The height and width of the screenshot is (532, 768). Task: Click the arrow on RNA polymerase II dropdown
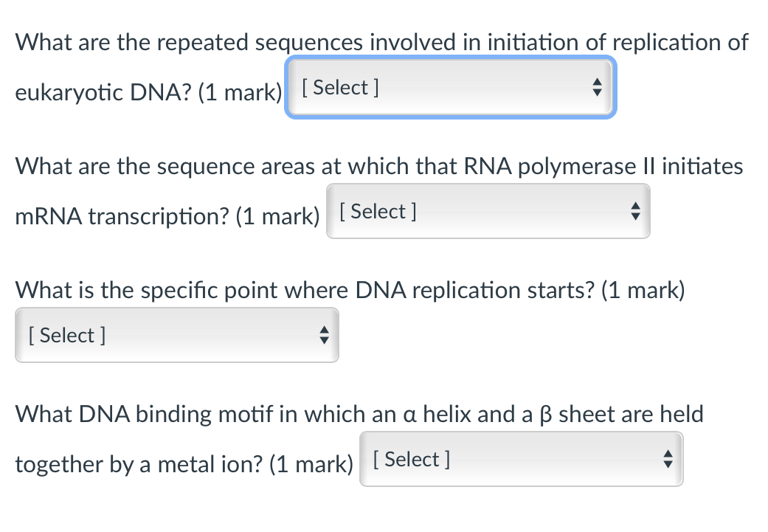635,211
